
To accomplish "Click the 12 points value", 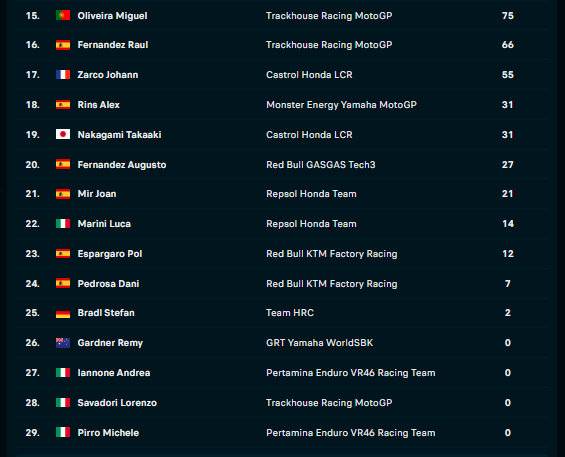I will pos(508,254).
